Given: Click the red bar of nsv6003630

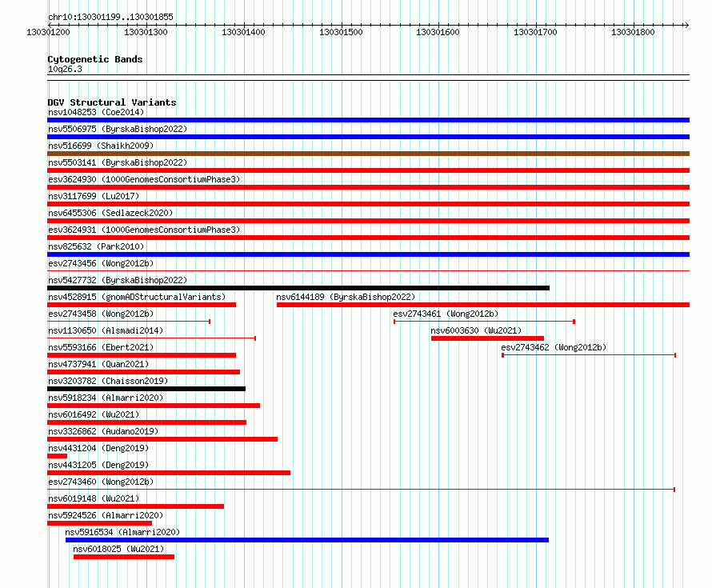Looking at the screenshot, I should [487, 338].
